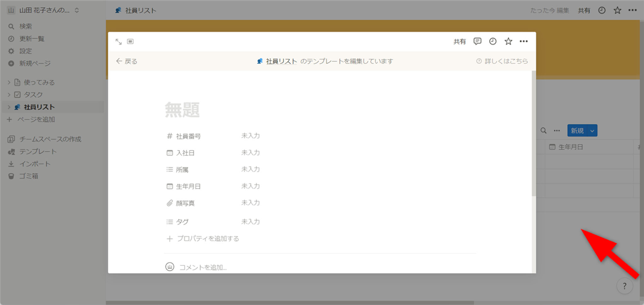Expand the 使ってみる page tree
Image resolution: width=644 pixels, height=305 pixels.
click(x=9, y=82)
